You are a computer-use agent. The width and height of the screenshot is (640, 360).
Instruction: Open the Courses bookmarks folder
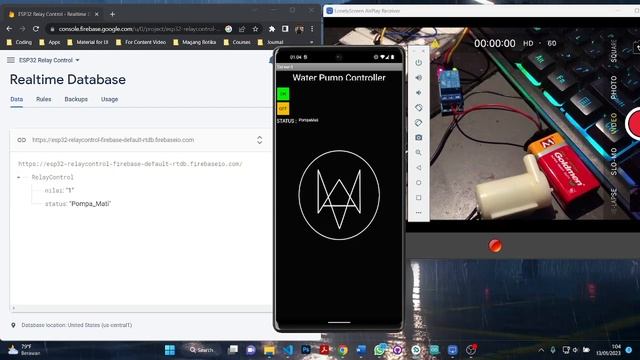coord(237,42)
